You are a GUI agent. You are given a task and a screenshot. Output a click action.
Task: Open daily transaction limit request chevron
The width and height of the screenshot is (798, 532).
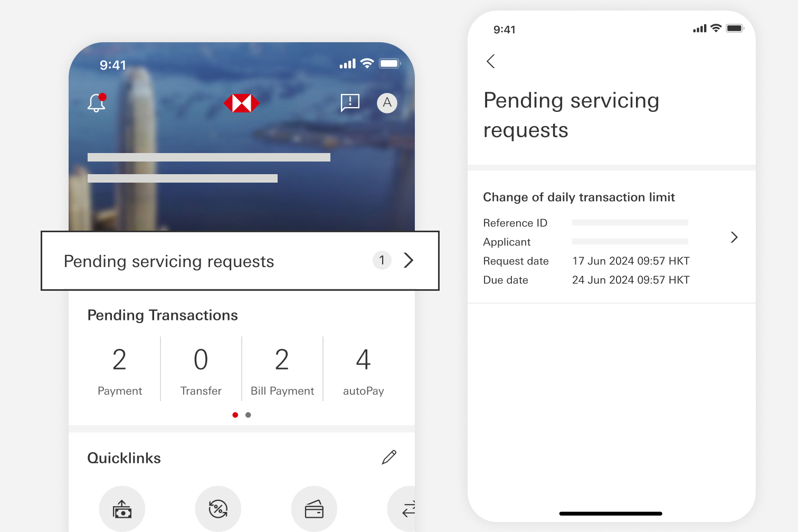point(734,237)
